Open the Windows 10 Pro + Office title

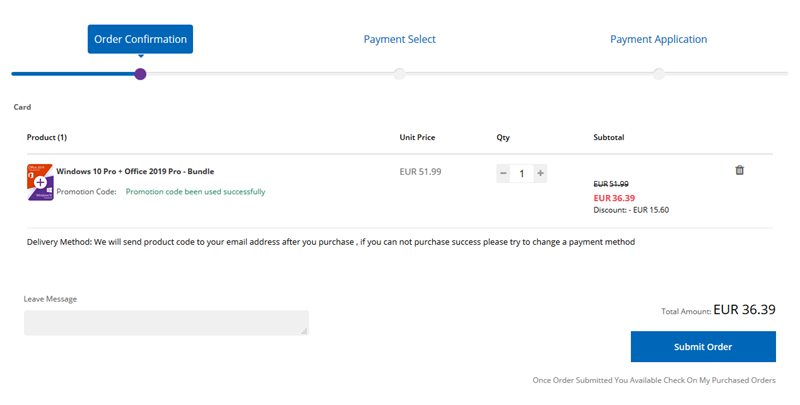135,171
